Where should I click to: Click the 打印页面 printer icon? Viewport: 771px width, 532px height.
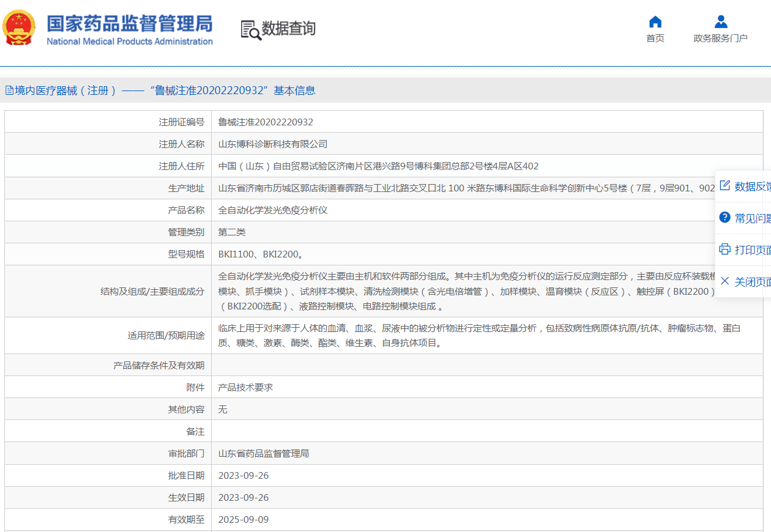[725, 249]
